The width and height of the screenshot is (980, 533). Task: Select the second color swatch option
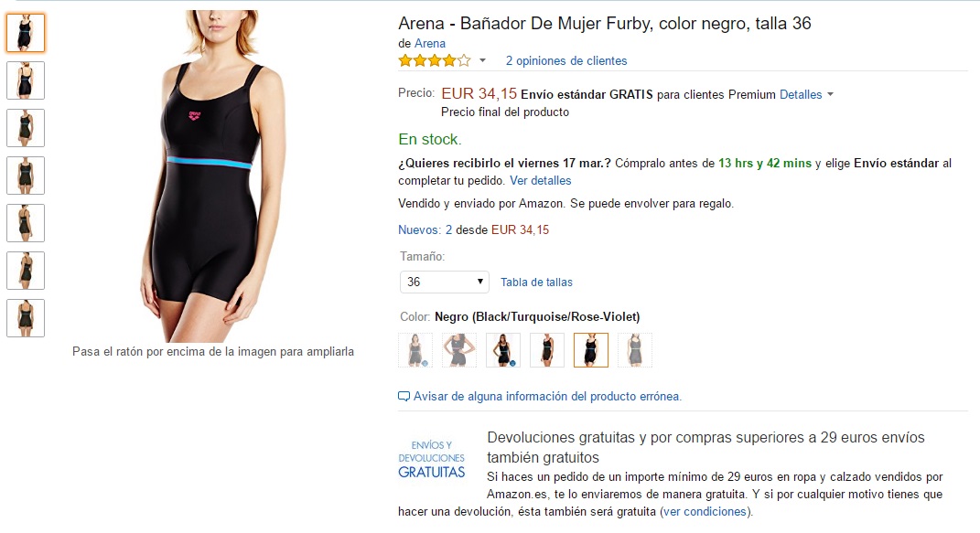(459, 349)
